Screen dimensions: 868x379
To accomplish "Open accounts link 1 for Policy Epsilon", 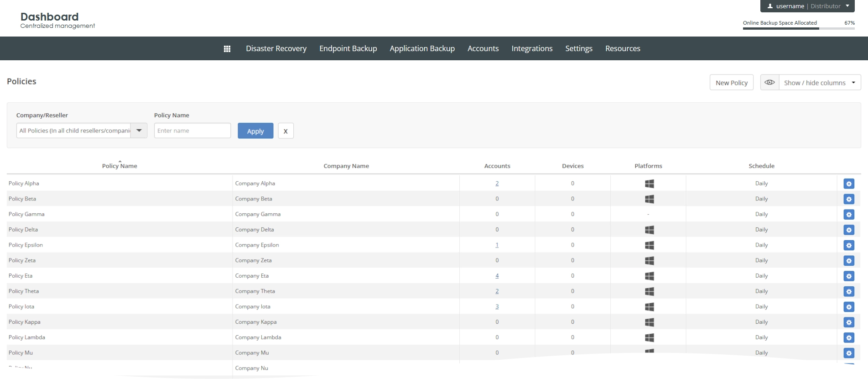I will [497, 245].
